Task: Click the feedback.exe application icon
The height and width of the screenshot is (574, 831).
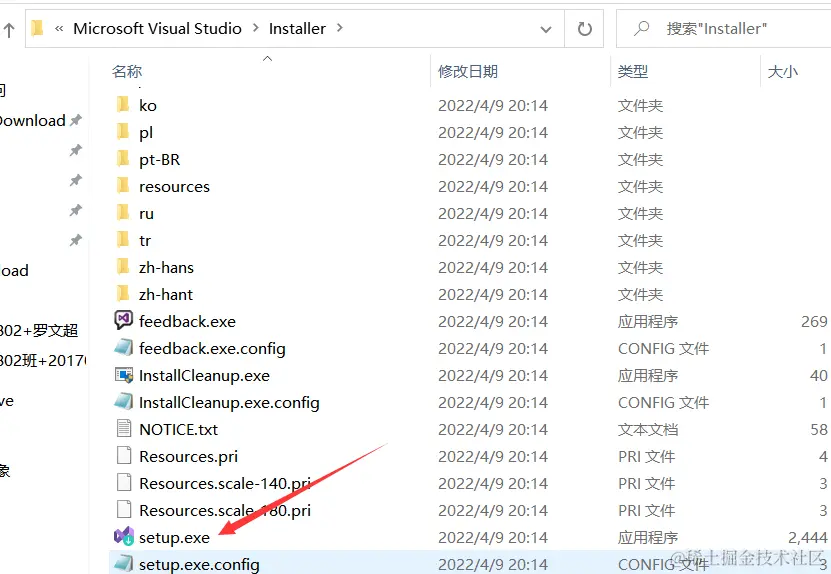Action: (x=123, y=320)
